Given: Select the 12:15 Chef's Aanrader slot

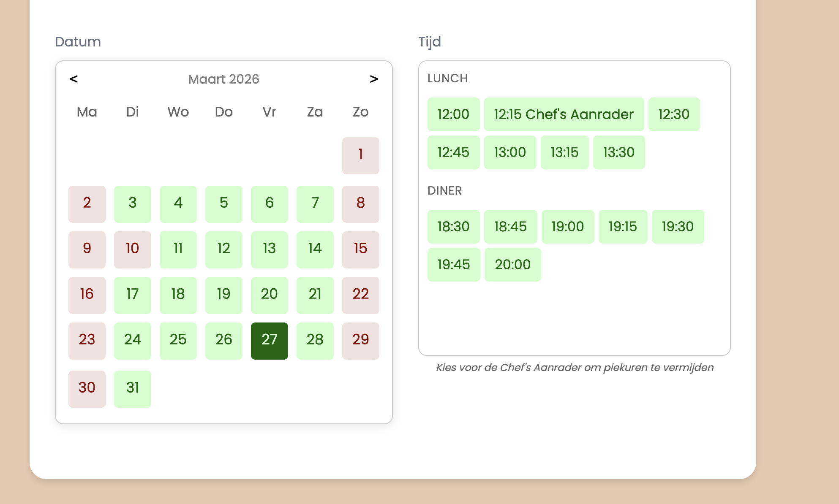Looking at the screenshot, I should [564, 114].
